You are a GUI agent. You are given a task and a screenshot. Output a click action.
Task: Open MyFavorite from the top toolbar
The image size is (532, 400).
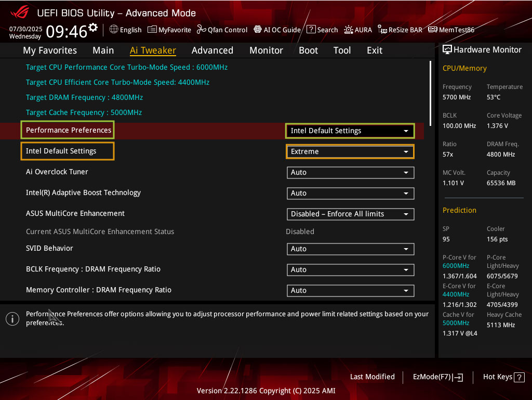pyautogui.click(x=169, y=30)
